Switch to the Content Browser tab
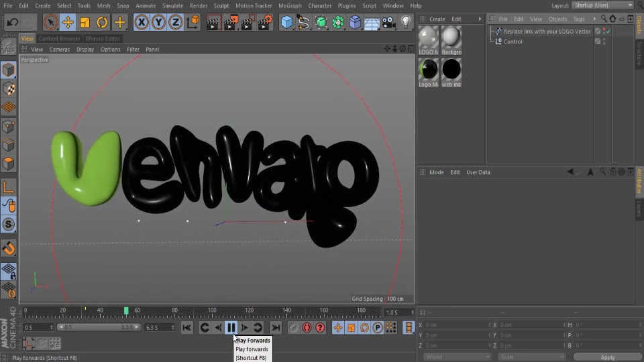The width and height of the screenshot is (644, 362). click(59, 39)
